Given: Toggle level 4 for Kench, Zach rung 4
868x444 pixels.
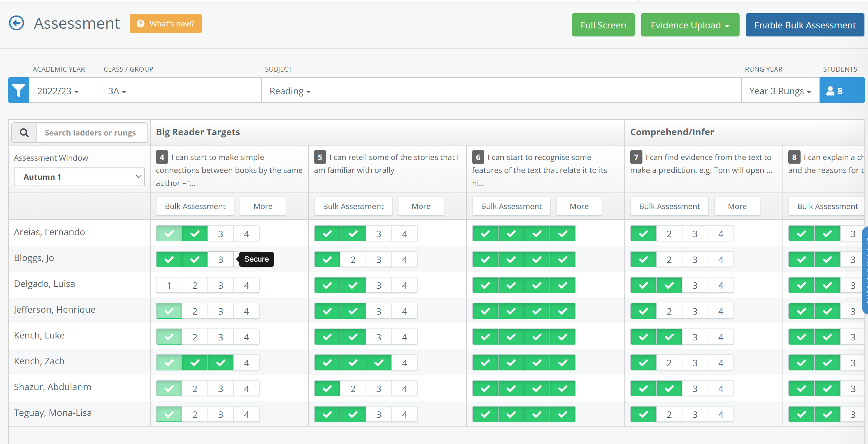Looking at the screenshot, I should click(x=246, y=363).
